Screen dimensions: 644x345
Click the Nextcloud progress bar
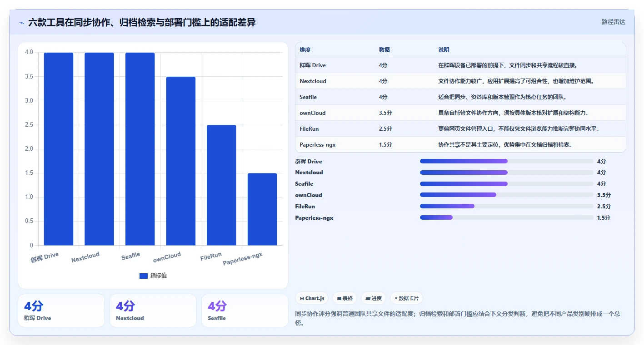pyautogui.click(x=507, y=172)
